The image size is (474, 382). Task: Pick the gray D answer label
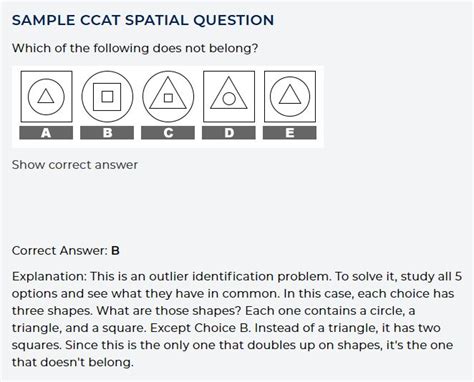pos(229,133)
